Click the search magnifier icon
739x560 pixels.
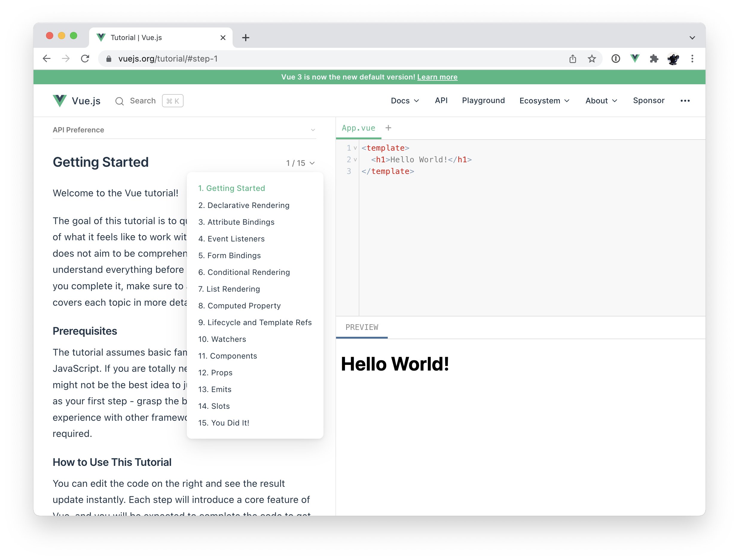tap(120, 101)
